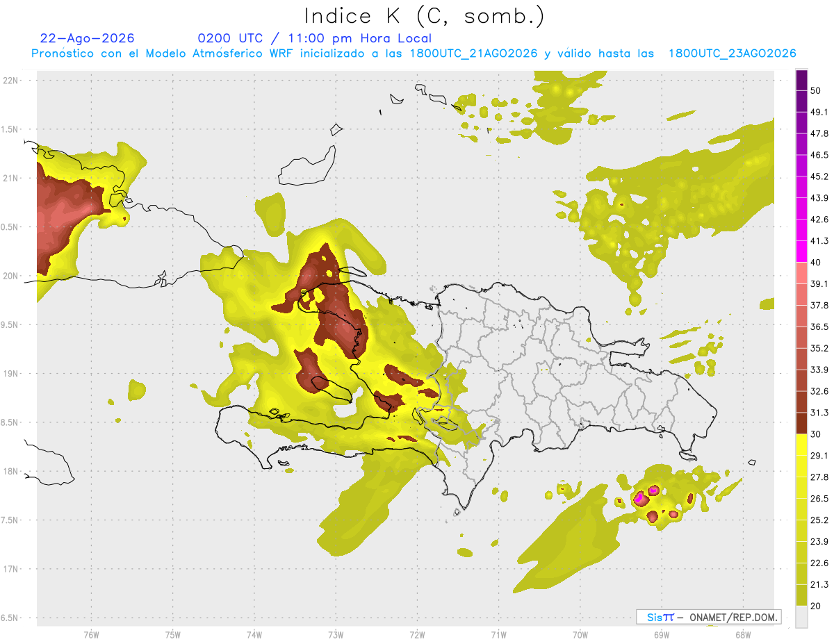
Task: Click the blue 'Pronóstico con el Modelo Atmosférico WRF' line
Action: pos(414,53)
